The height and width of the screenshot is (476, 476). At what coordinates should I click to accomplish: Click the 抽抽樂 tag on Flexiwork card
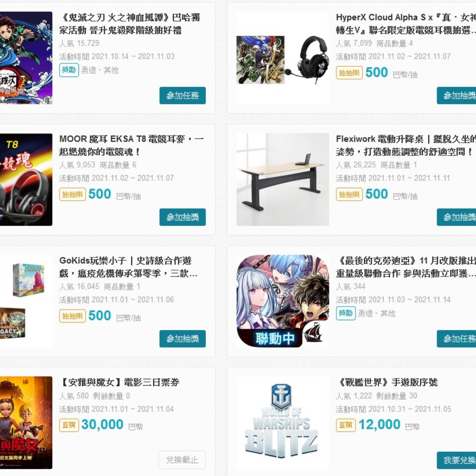(349, 194)
